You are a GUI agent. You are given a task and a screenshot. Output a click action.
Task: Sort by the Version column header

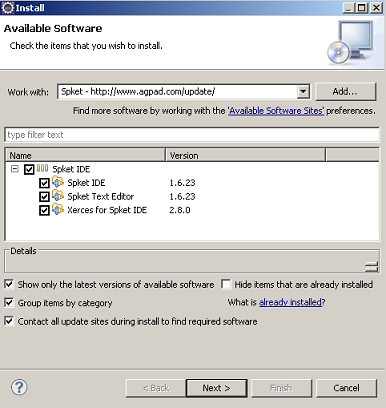click(x=246, y=155)
